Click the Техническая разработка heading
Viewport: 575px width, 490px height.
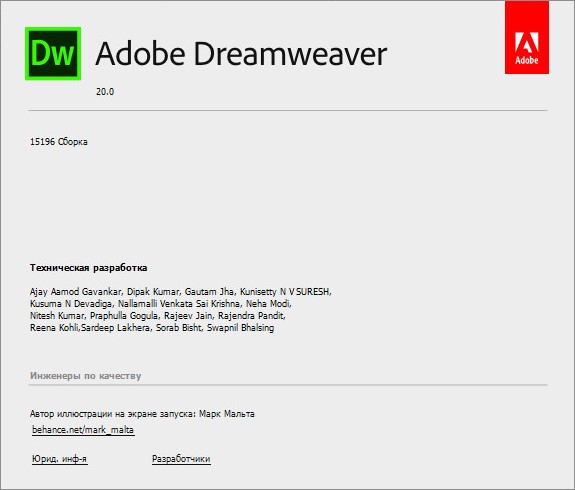point(88,268)
